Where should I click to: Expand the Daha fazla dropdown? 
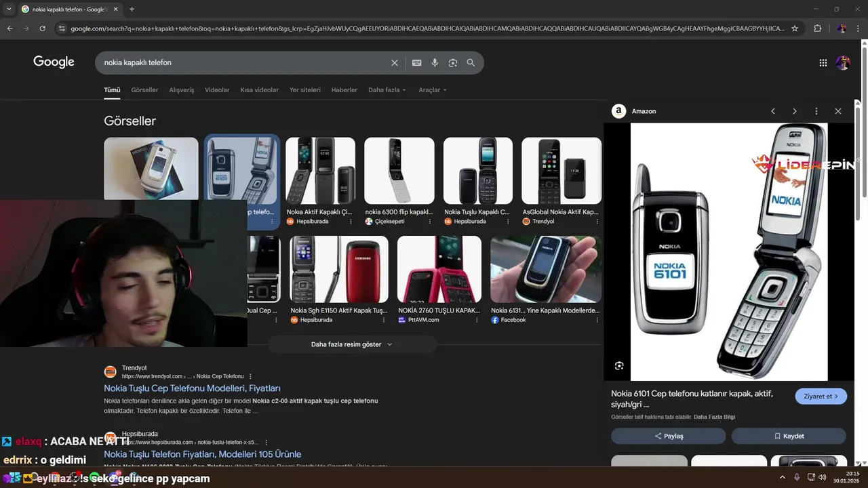coord(387,90)
